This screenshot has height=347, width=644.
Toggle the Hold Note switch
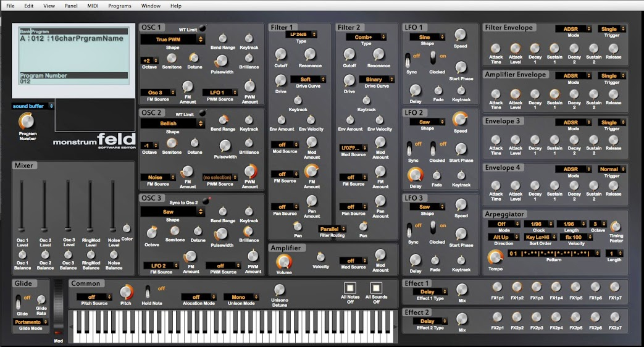[x=147, y=292]
